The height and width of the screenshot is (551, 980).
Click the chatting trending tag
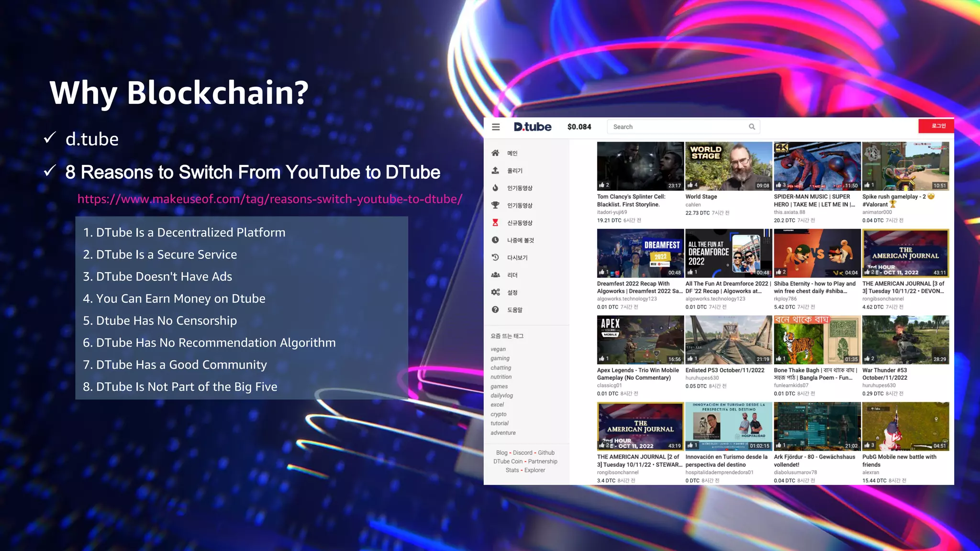coord(501,368)
